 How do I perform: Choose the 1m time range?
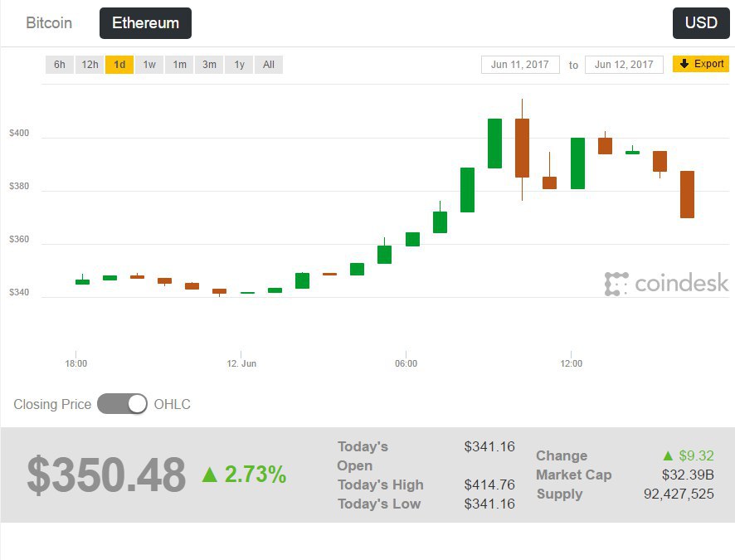(x=179, y=65)
